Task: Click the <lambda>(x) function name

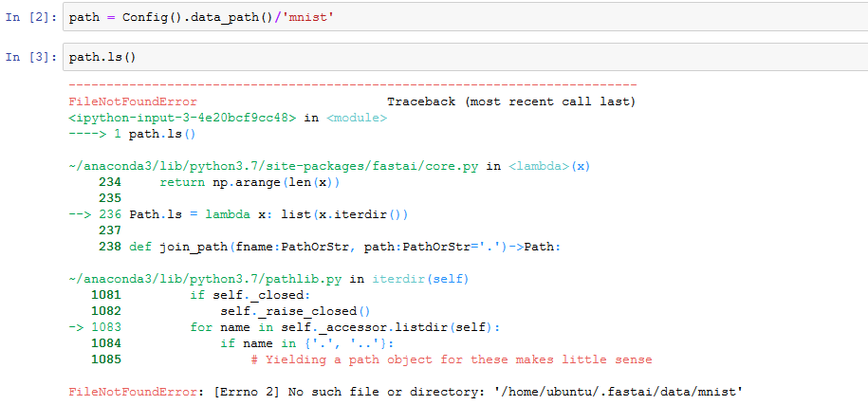Action: click(549, 166)
